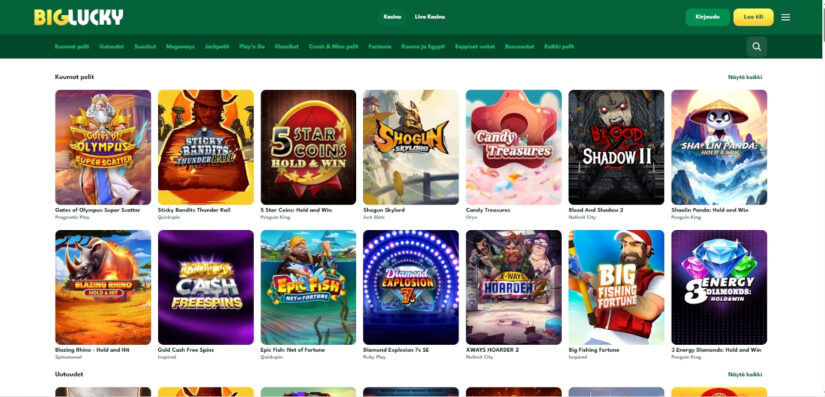
Task: Open Gates of Olympus Super Scatter thumbnail
Action: (x=103, y=147)
